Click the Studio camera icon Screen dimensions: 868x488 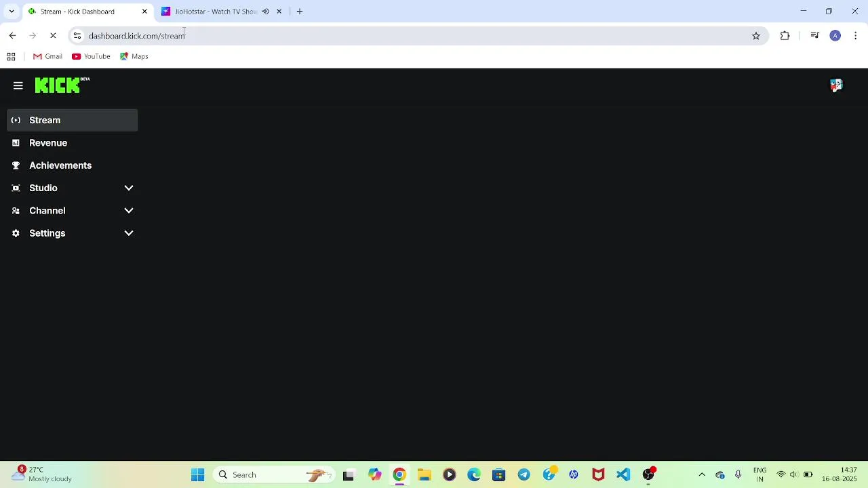[x=16, y=188]
